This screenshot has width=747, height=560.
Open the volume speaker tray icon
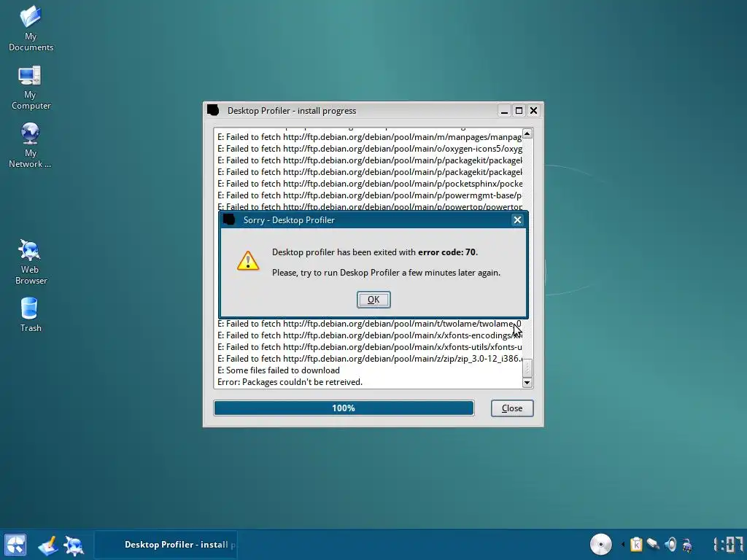[x=670, y=544]
